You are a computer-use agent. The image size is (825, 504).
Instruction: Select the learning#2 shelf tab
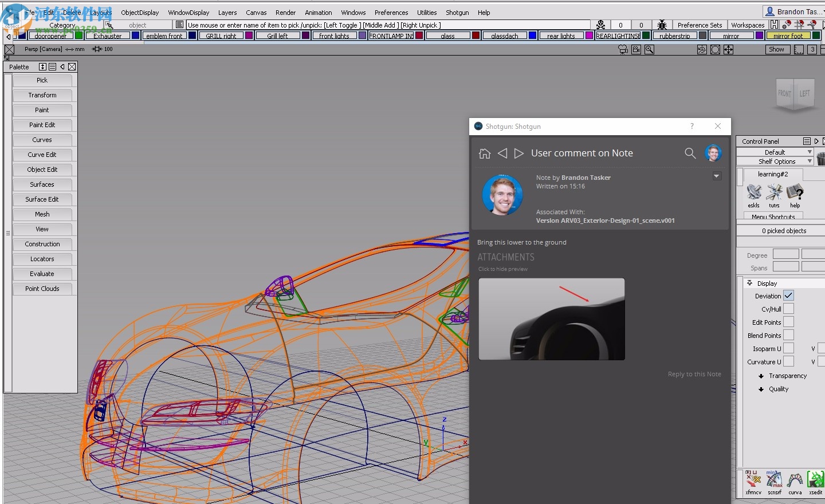pyautogui.click(x=773, y=174)
